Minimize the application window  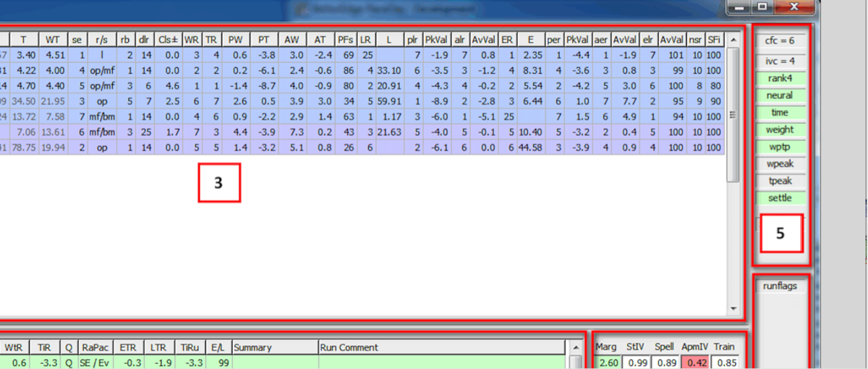739,7
